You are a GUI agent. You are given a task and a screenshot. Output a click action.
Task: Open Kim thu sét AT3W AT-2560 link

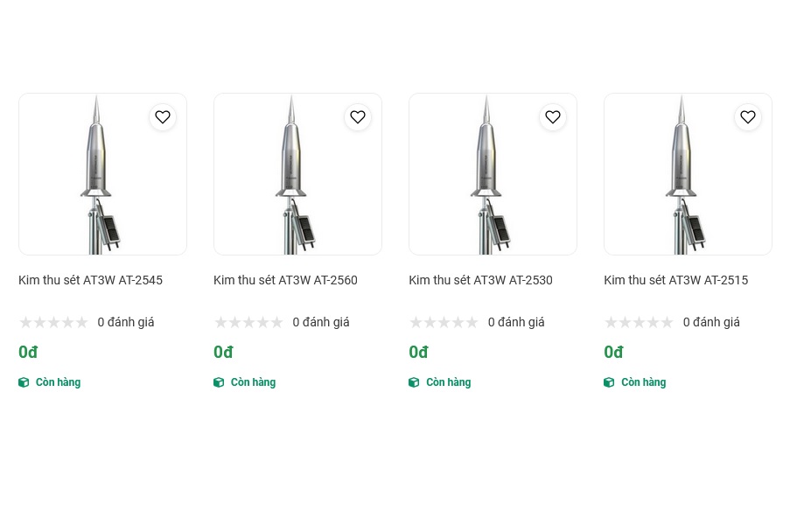[x=285, y=280]
